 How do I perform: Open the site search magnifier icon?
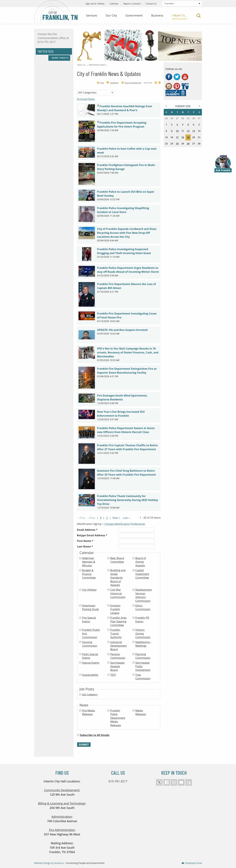pyautogui.click(x=198, y=16)
